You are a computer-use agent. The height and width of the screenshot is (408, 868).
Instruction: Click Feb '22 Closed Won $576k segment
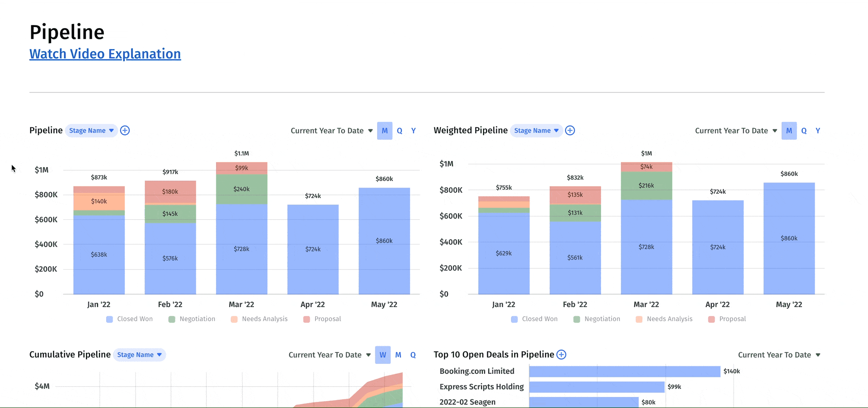170,259
